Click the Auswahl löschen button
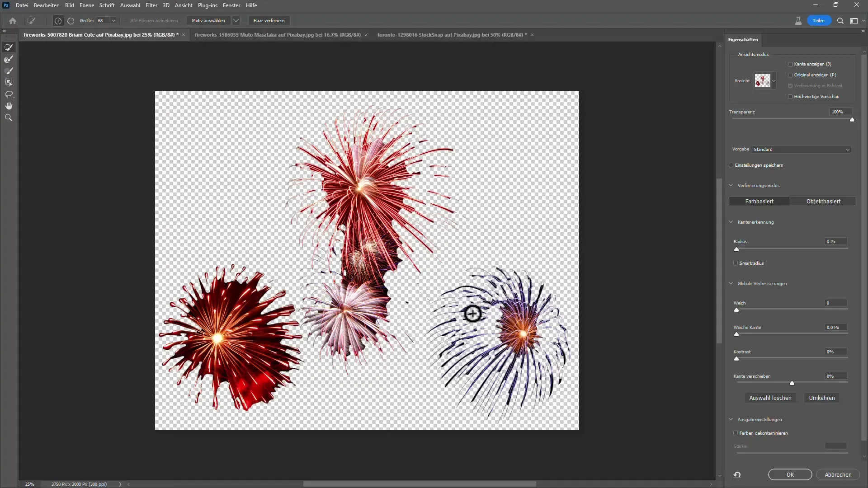The image size is (868, 488). click(x=770, y=398)
